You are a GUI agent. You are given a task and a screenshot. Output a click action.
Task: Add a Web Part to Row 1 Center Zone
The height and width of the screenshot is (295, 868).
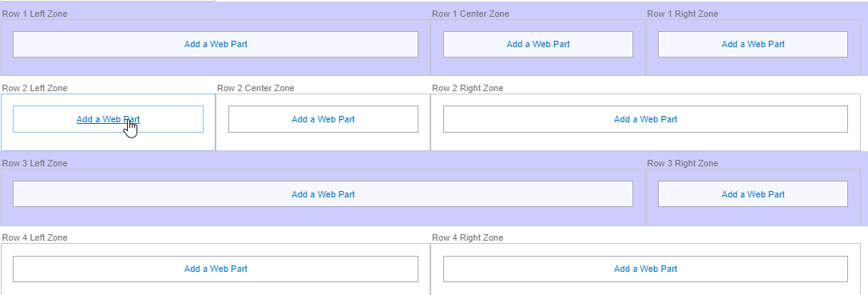coord(538,44)
